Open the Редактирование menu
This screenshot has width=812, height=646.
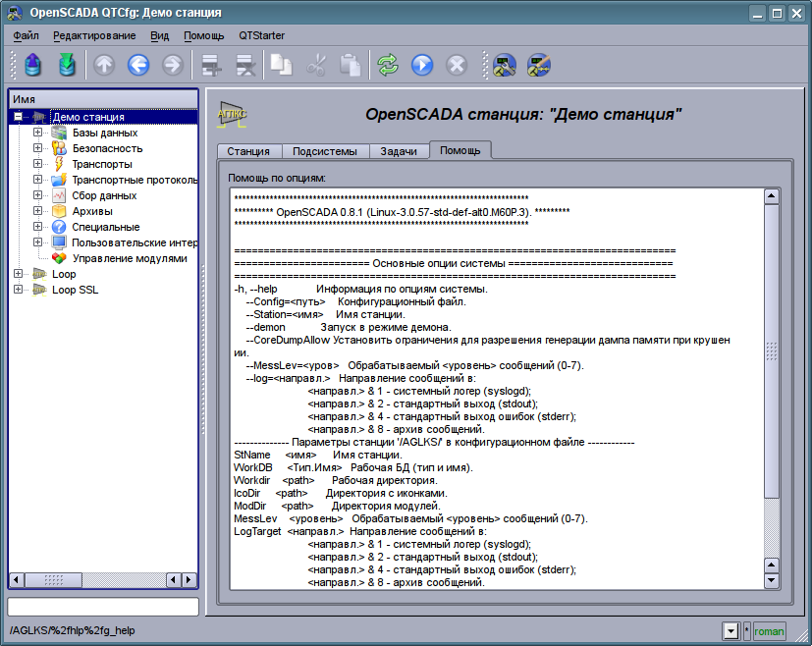94,35
